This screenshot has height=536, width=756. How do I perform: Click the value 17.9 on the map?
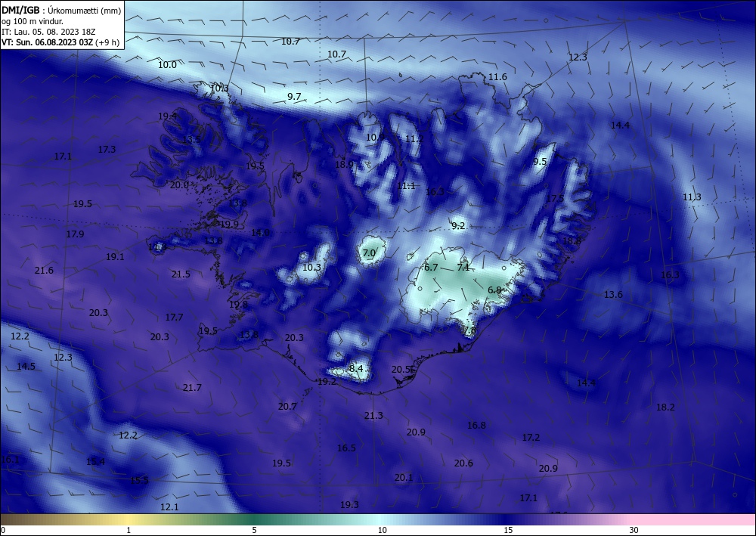point(75,234)
